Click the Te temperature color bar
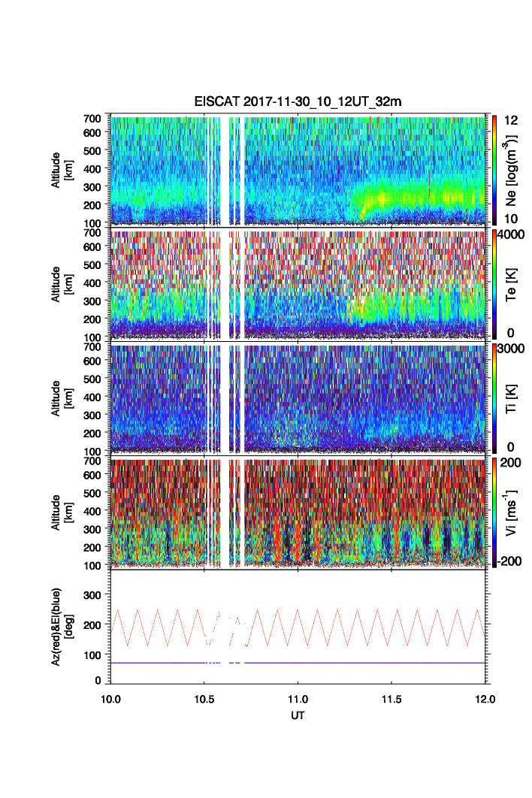 point(493,284)
